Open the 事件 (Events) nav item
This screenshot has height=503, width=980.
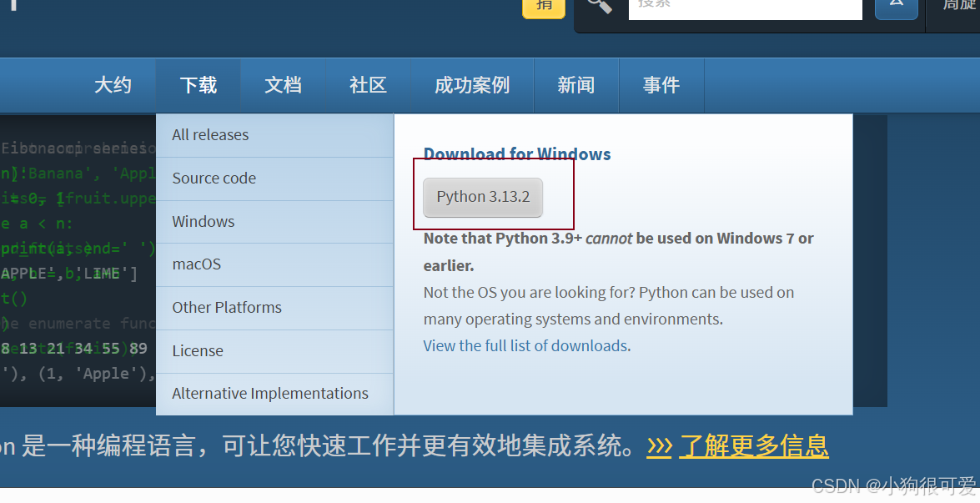click(x=661, y=85)
